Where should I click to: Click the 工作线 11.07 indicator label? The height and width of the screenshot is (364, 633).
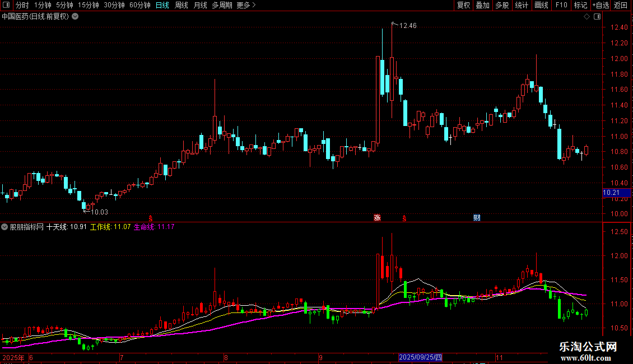[x=110, y=227]
